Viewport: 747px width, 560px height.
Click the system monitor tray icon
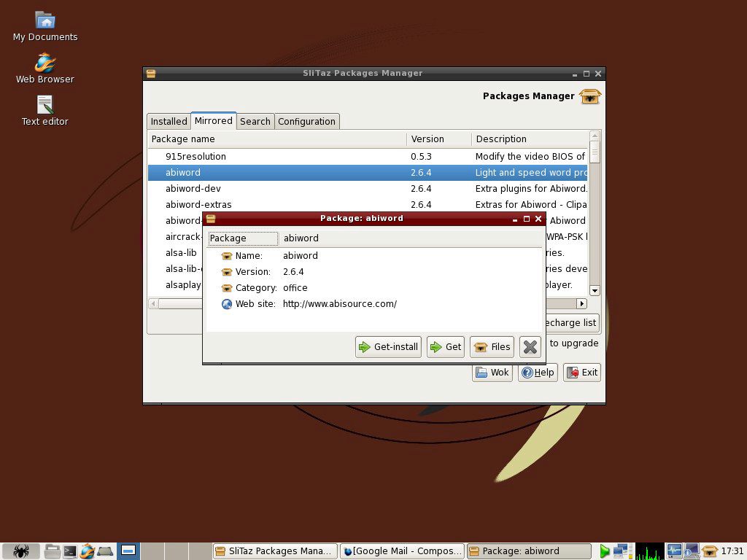click(673, 551)
